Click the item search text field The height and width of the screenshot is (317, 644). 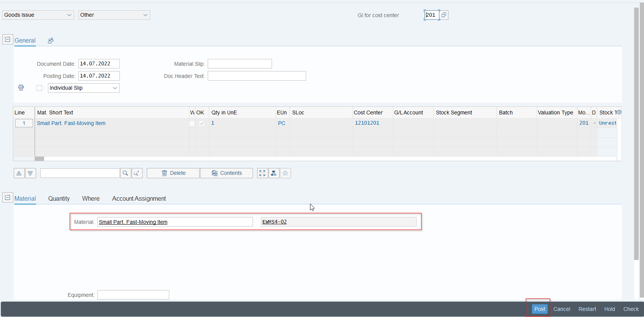[80, 173]
